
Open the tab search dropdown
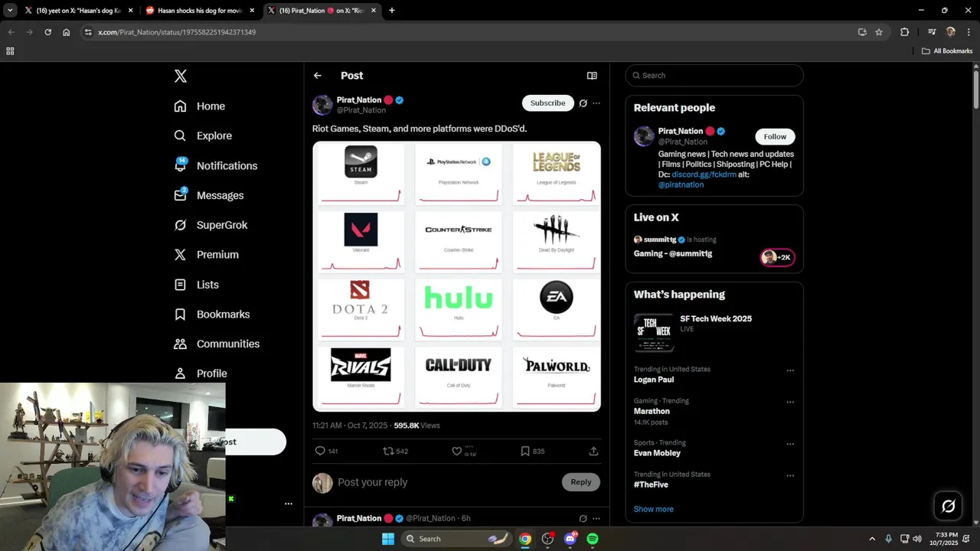click(x=10, y=11)
